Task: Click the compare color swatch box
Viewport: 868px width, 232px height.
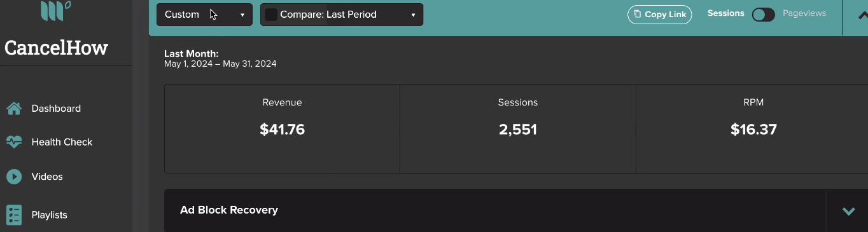Action: tap(271, 15)
